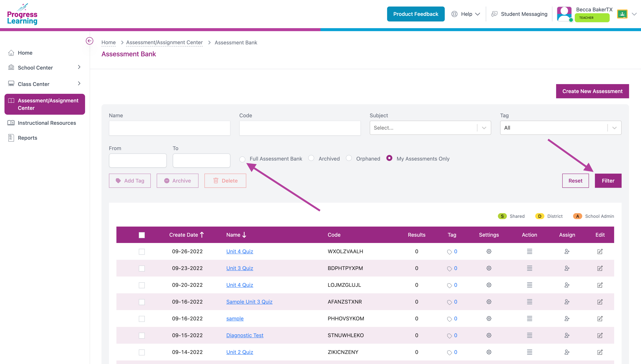
Task: Open settings gear for Diagnostic Test
Action: 489,335
